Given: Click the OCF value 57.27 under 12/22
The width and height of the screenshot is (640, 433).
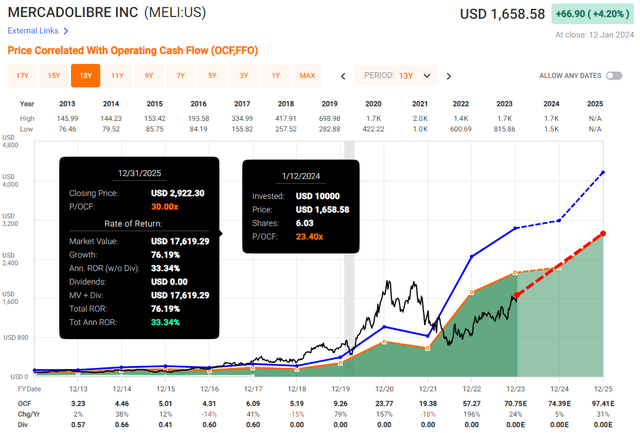Looking at the screenshot, I should 471,404.
